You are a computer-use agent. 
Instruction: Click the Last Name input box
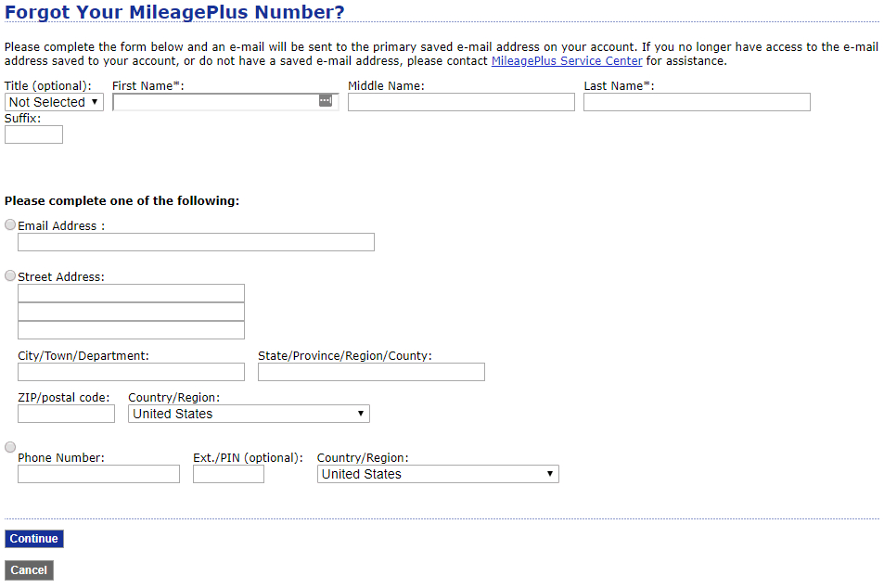[x=697, y=102]
